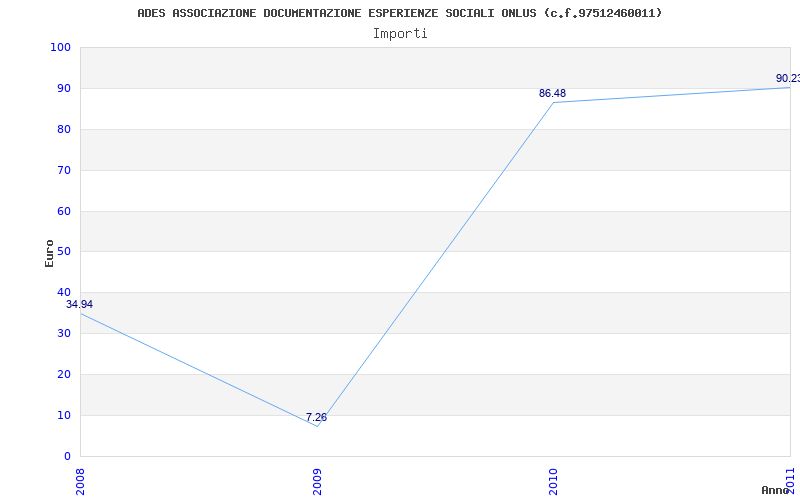Screen dimensions: 800x500
Task: Click the 60 y-axis tick value
Action: coord(64,211)
